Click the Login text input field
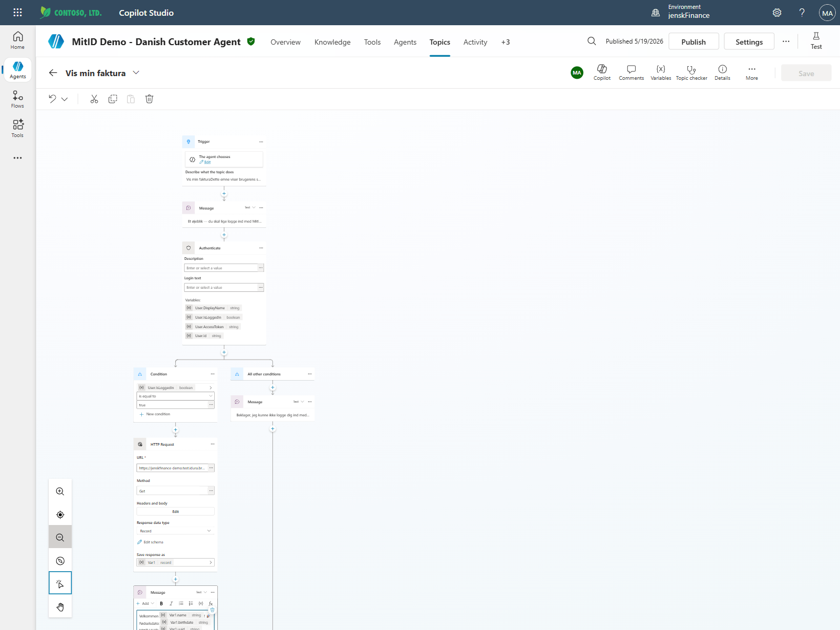Image resolution: width=840 pixels, height=630 pixels. coord(220,287)
